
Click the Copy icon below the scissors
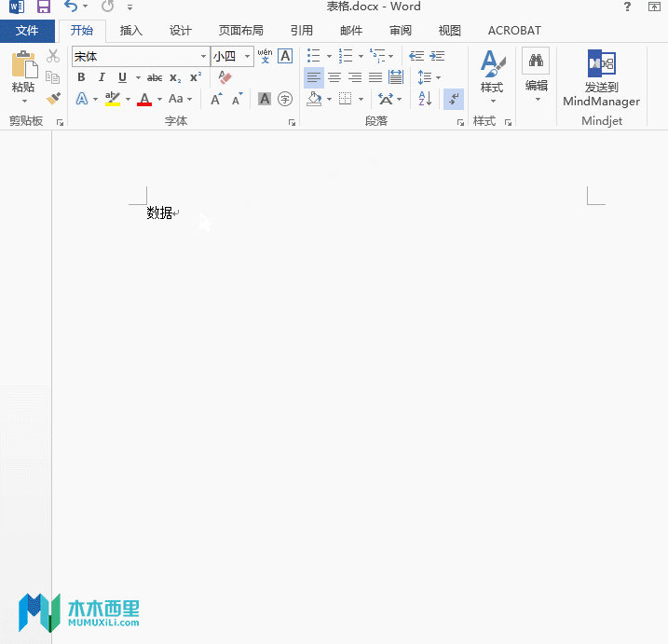pyautogui.click(x=53, y=77)
